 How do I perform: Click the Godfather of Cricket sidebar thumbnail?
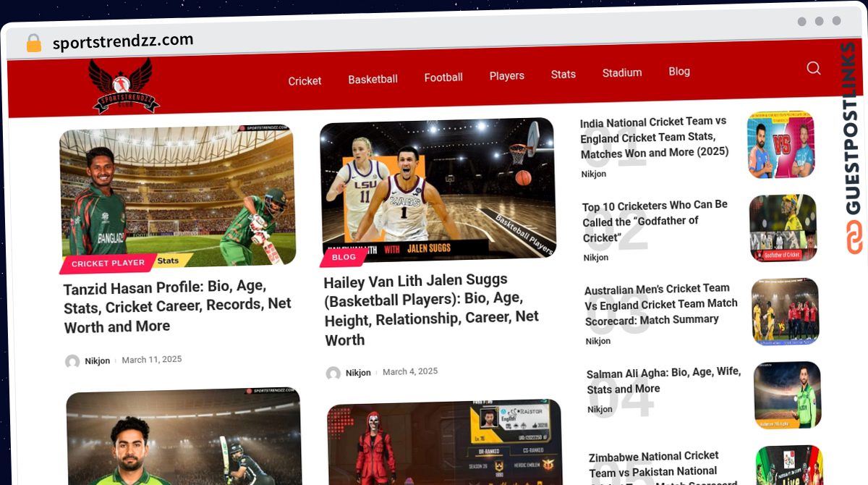[783, 227]
